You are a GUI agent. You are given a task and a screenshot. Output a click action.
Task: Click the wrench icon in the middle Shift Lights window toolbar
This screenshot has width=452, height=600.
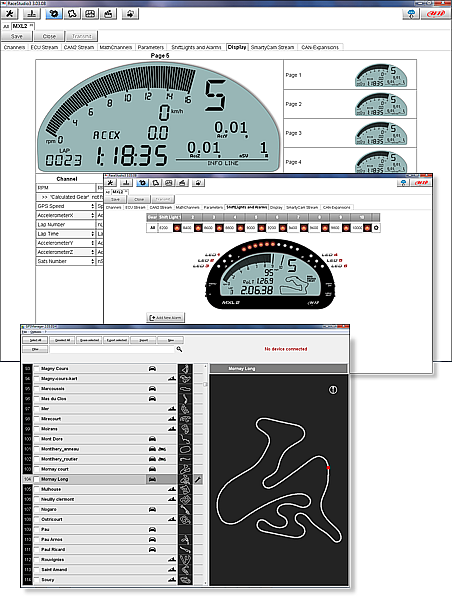tap(111, 183)
